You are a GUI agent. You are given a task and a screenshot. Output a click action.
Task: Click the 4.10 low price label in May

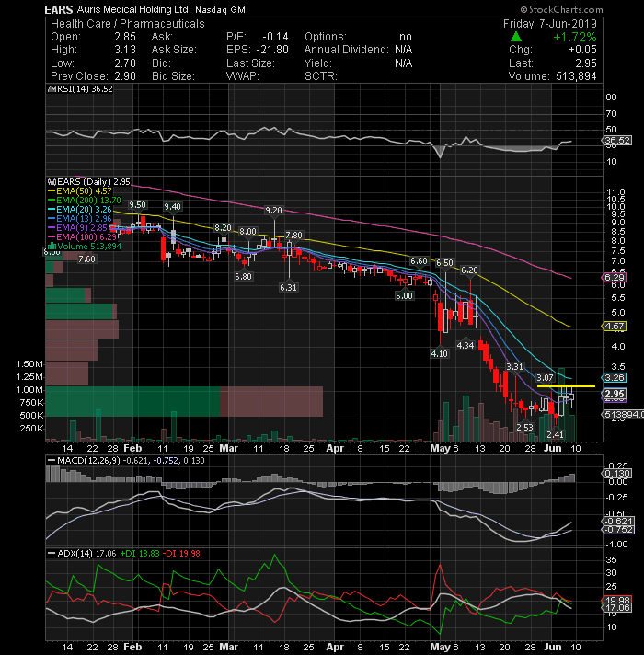pos(440,354)
